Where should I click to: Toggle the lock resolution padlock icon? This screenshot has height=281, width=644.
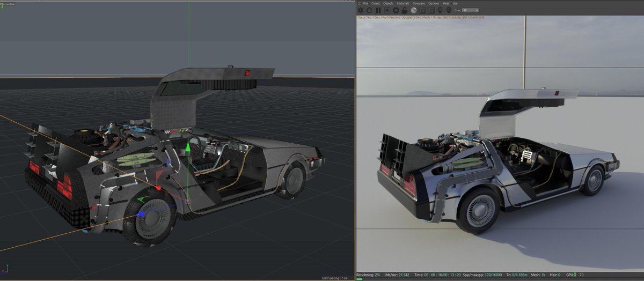pyautogui.click(x=405, y=10)
